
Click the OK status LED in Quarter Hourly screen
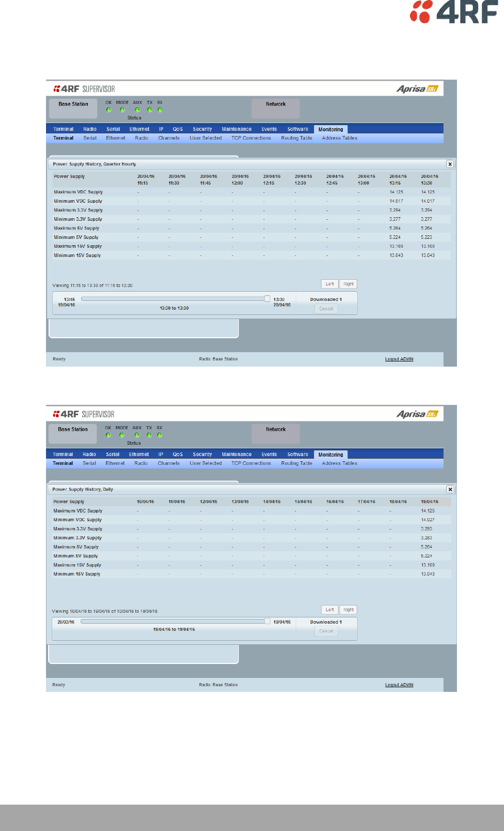pos(109,110)
